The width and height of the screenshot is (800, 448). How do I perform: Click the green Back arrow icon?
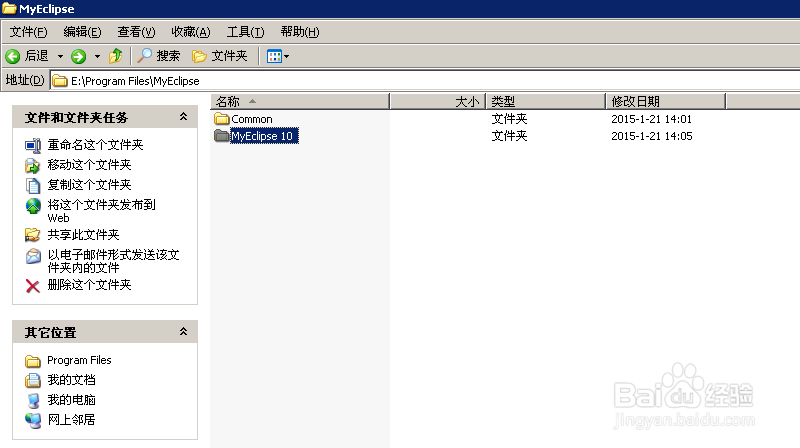coord(13,56)
